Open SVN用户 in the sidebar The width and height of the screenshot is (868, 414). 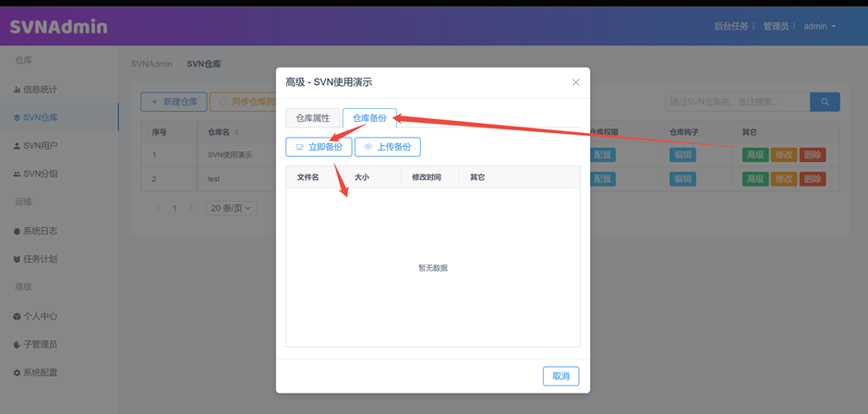[59, 146]
